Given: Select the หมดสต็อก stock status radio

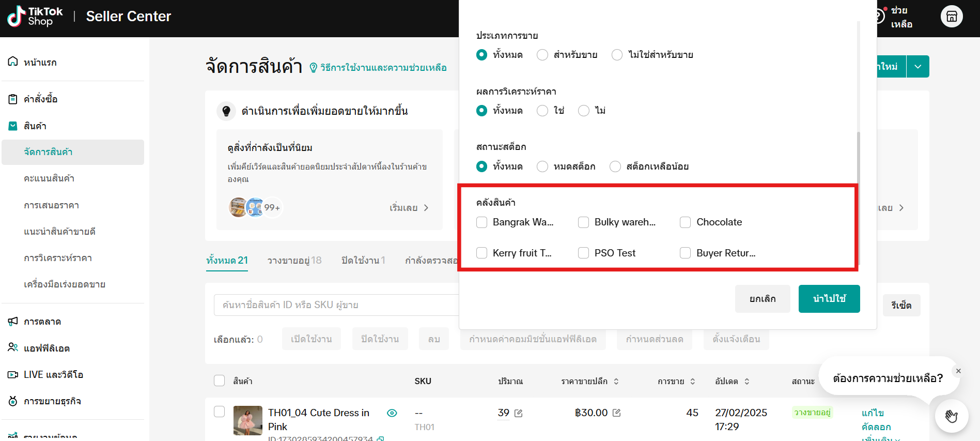Looking at the screenshot, I should point(542,166).
